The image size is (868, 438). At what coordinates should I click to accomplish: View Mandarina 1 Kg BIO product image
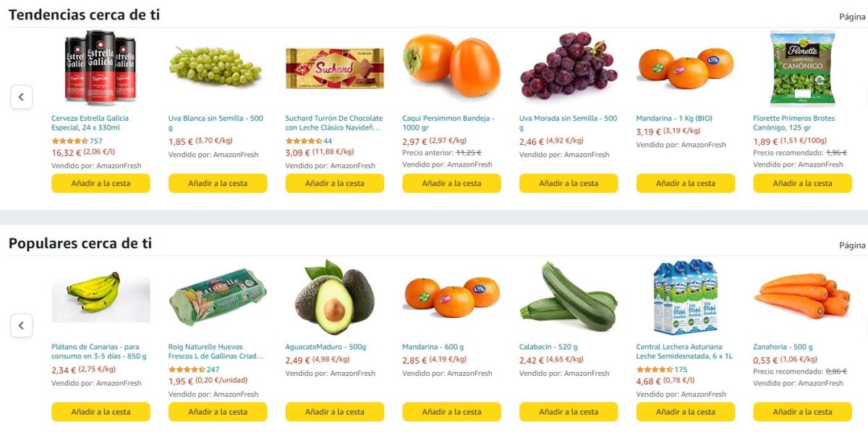point(685,69)
